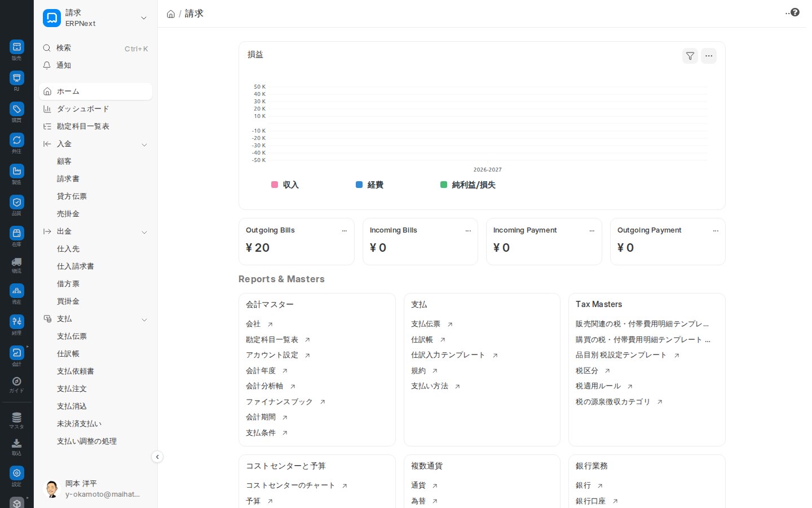Collapse the 出金 sidebar section

pos(144,232)
